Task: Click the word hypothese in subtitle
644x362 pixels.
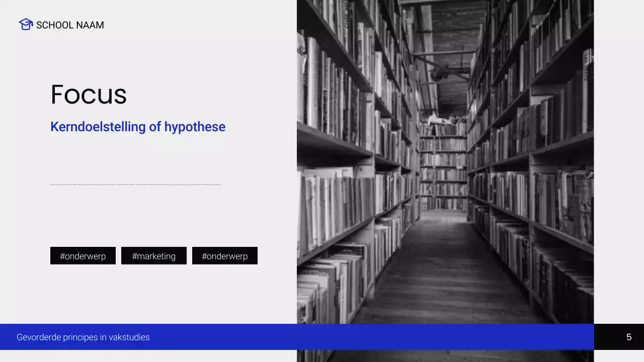Action: (x=195, y=127)
